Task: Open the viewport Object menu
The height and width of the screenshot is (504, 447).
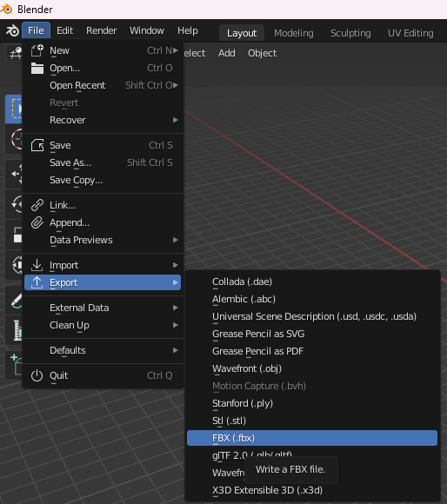Action: coord(262,53)
